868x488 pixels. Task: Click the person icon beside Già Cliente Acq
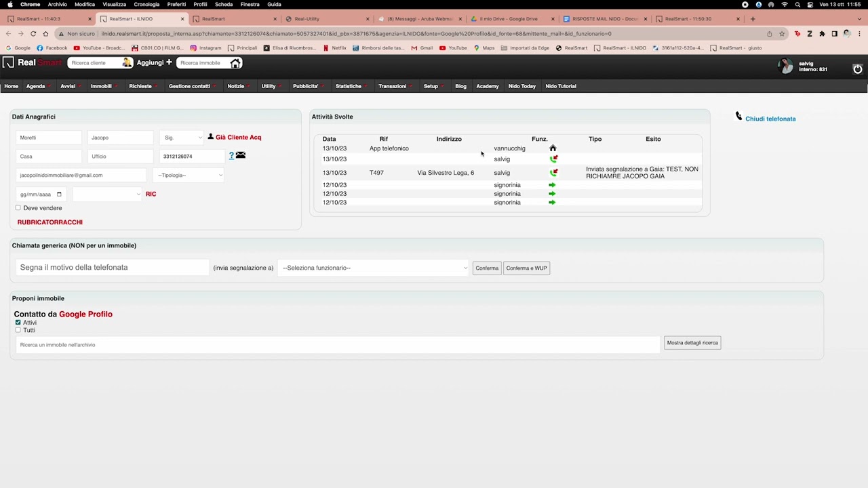(x=210, y=137)
